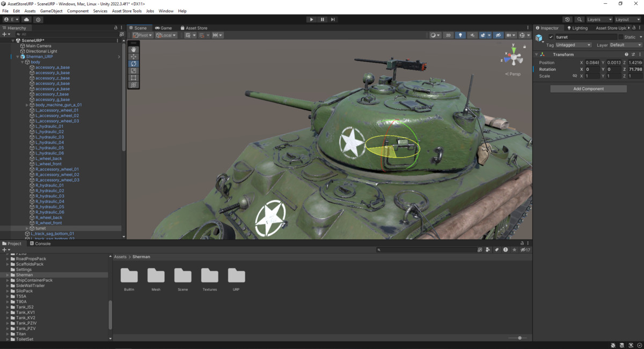Open the Layer dropdown showing Default
Image resolution: width=644 pixels, height=349 pixels.
(625, 45)
